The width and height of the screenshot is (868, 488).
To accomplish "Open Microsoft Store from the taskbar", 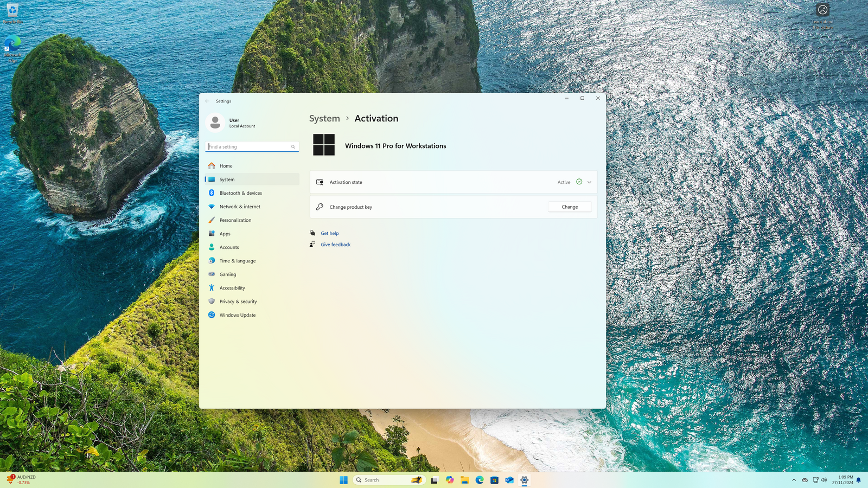I will (x=494, y=480).
